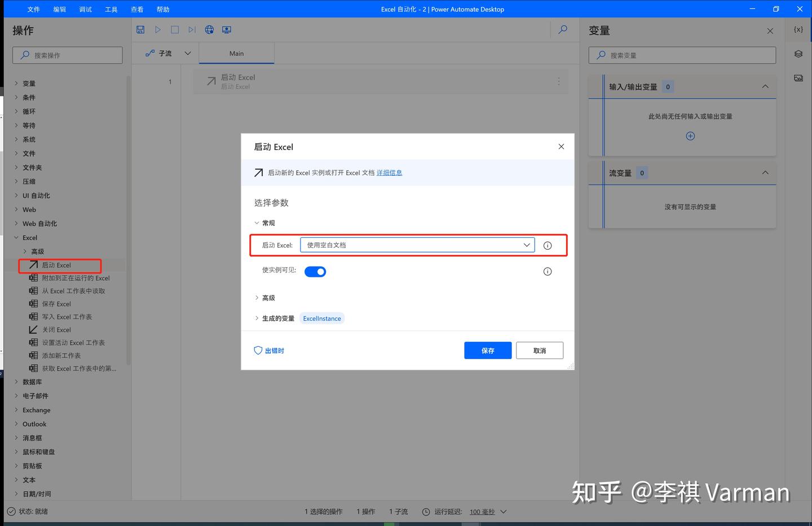Open the UI elements panel icon
Image resolution: width=812 pixels, height=526 pixels.
798,54
